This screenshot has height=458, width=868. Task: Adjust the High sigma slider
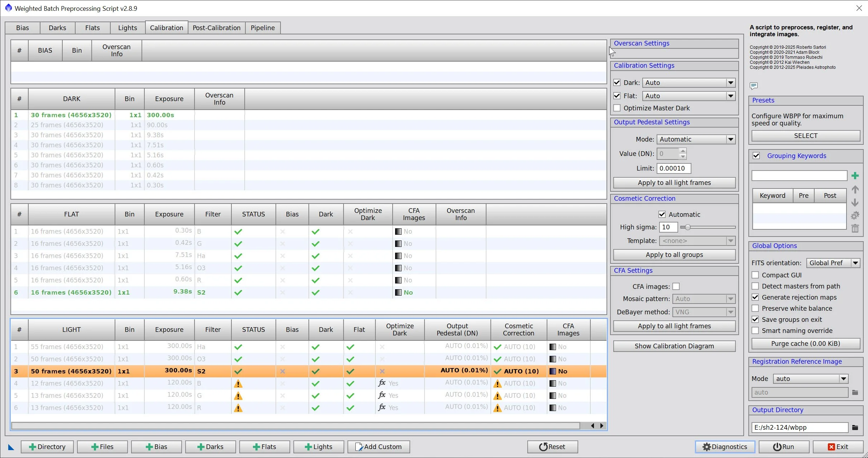[x=687, y=227]
